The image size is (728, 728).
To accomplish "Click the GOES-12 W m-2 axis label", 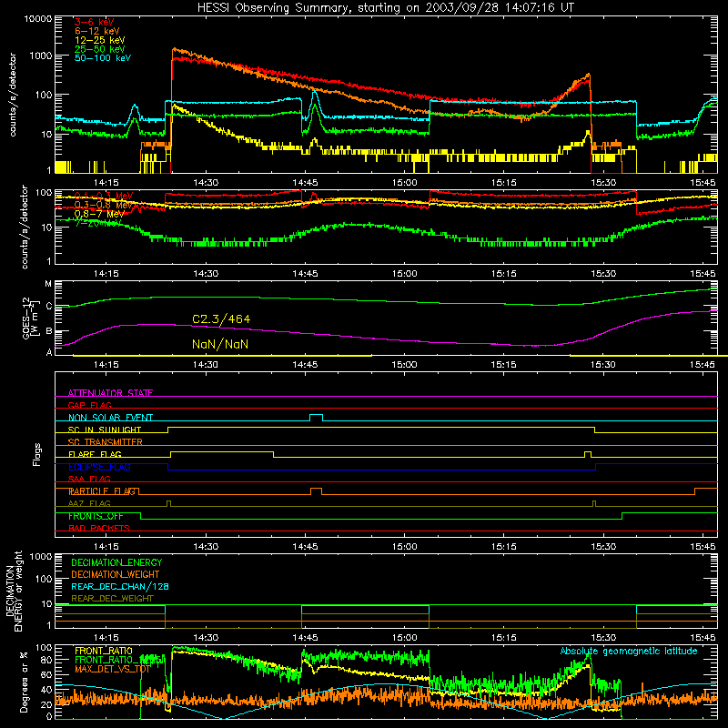I will (x=30, y=318).
